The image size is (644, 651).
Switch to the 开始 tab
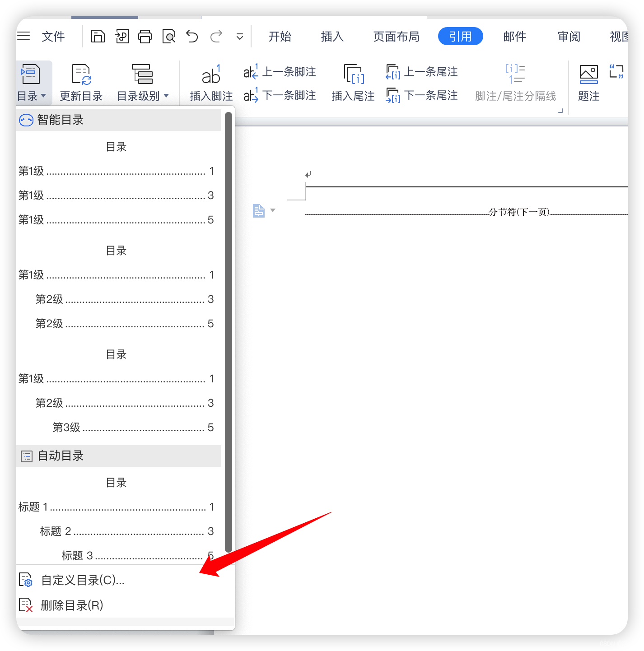280,37
